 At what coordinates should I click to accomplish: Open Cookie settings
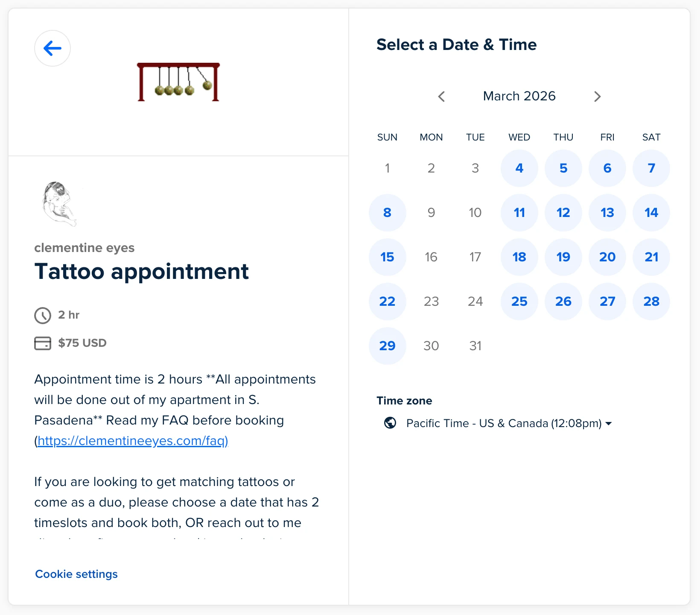[76, 574]
